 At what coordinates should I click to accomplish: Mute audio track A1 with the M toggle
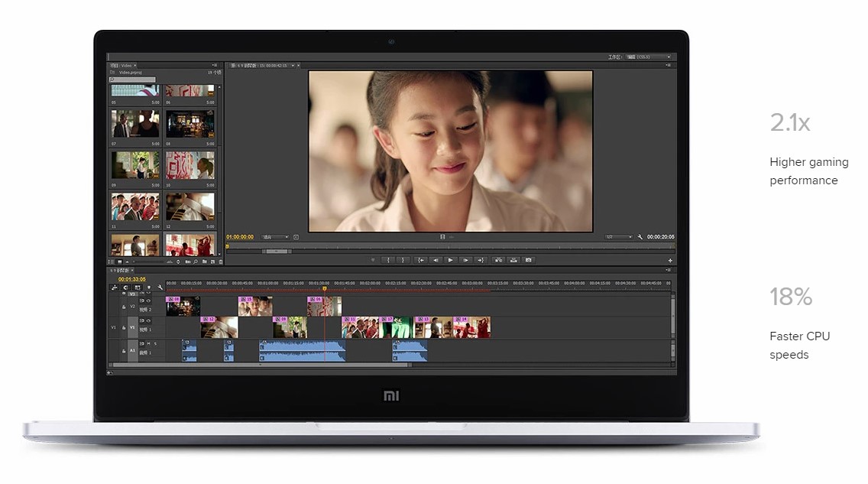click(150, 344)
